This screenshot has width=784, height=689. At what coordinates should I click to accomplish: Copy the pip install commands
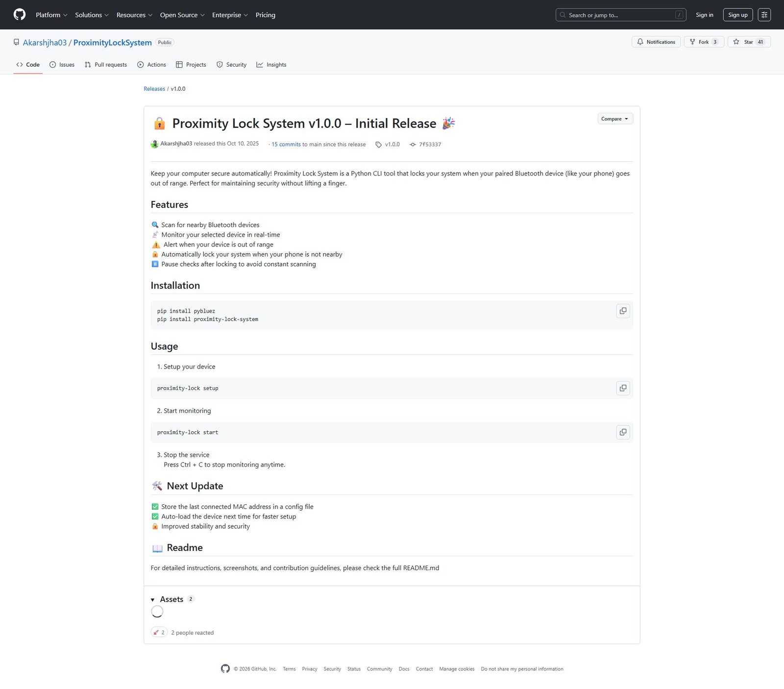tap(623, 311)
